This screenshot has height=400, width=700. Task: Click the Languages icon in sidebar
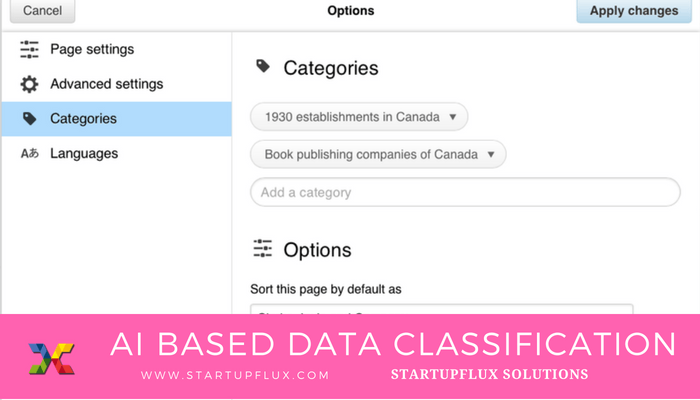click(29, 154)
